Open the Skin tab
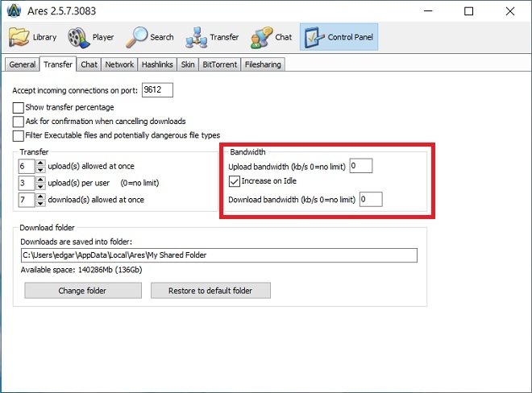This screenshot has width=532, height=393. point(188,64)
